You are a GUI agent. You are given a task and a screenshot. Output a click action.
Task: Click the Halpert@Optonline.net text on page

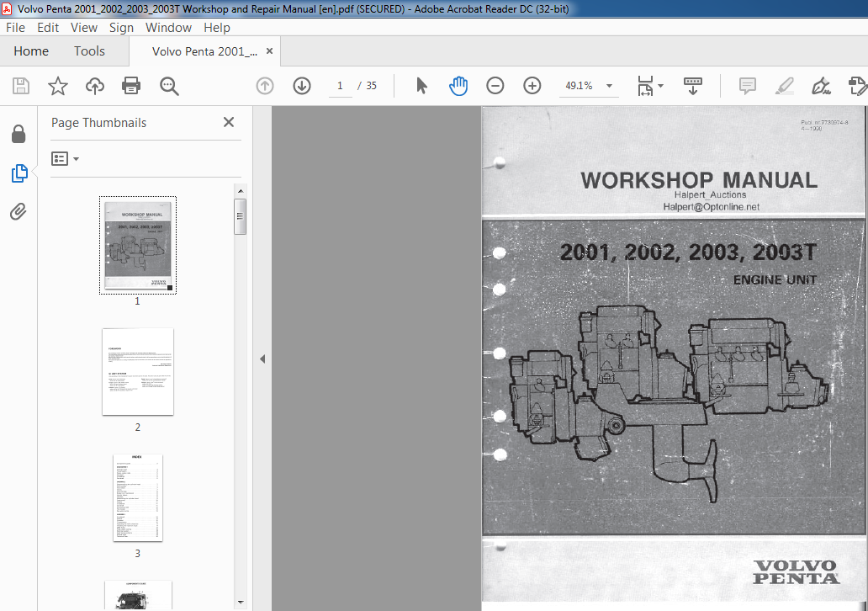tap(712, 207)
